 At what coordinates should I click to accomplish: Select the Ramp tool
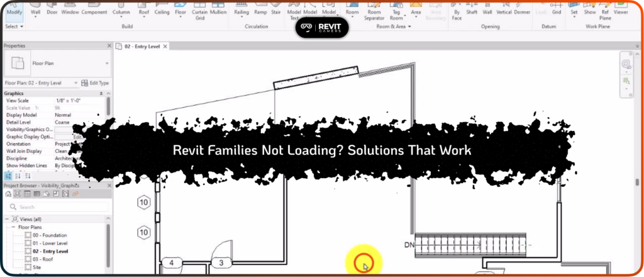pos(260,9)
